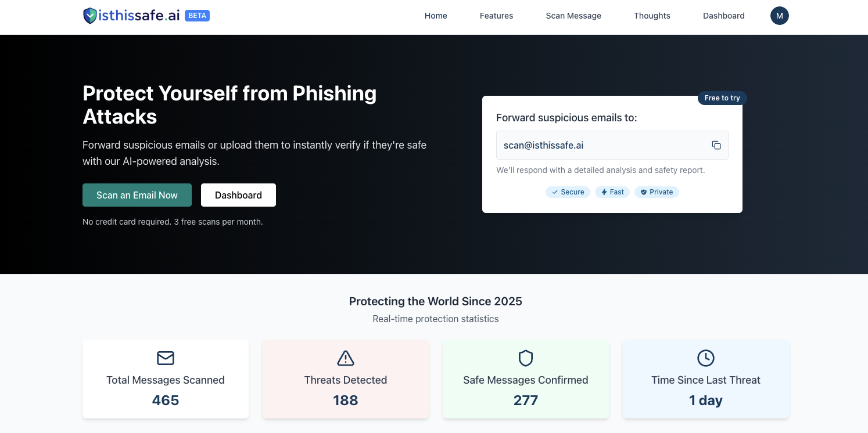Click the No credit card required note

173,222
